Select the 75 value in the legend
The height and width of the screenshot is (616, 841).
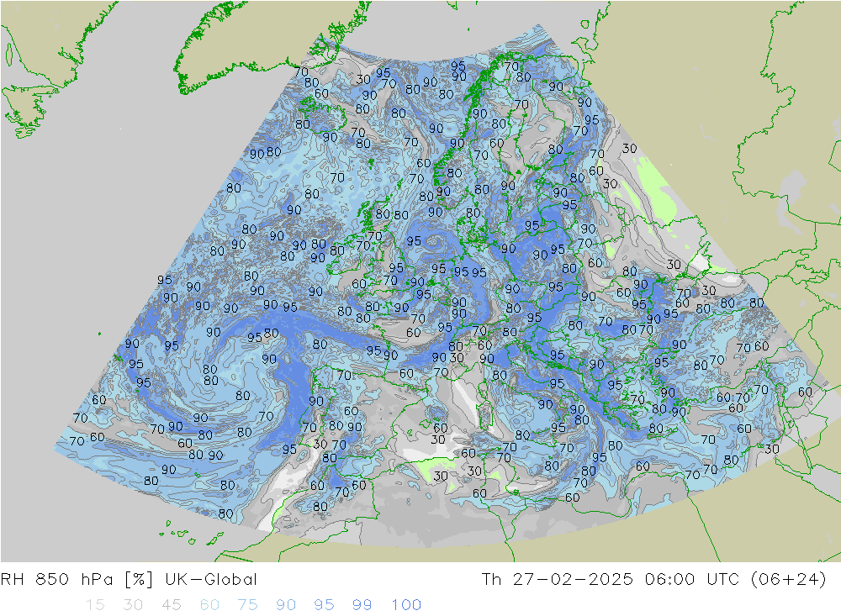[x=248, y=605]
